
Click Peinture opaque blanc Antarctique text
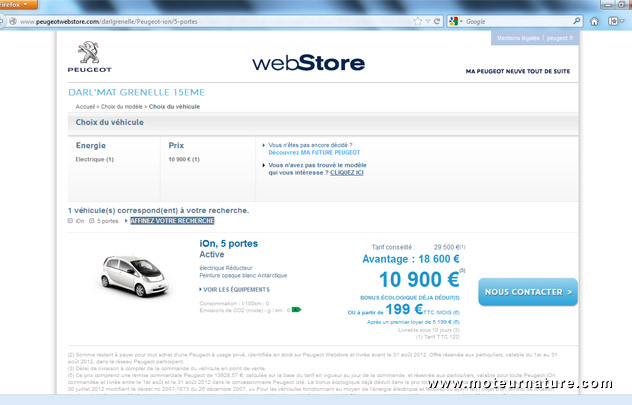[243, 276]
